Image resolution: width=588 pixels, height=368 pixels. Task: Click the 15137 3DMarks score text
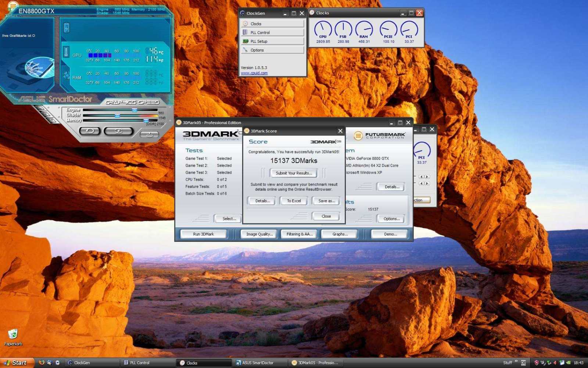pos(294,161)
